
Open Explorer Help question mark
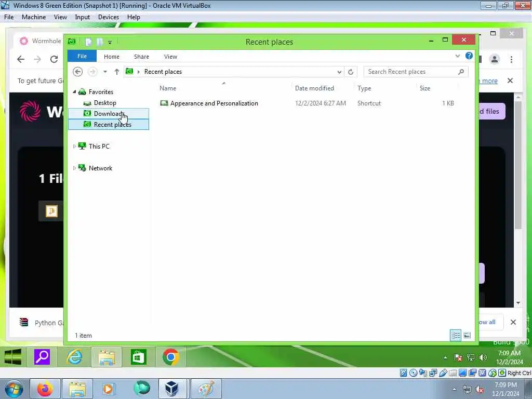pyautogui.click(x=469, y=56)
